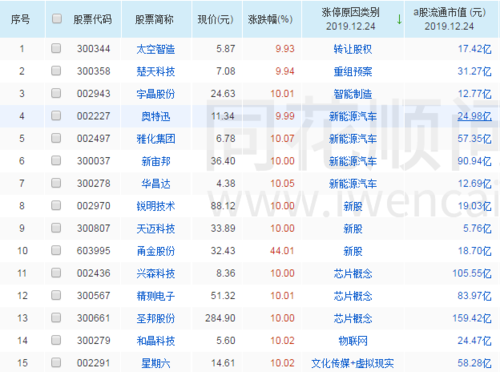
Task: Click the 序号 column header
Action: point(20,20)
